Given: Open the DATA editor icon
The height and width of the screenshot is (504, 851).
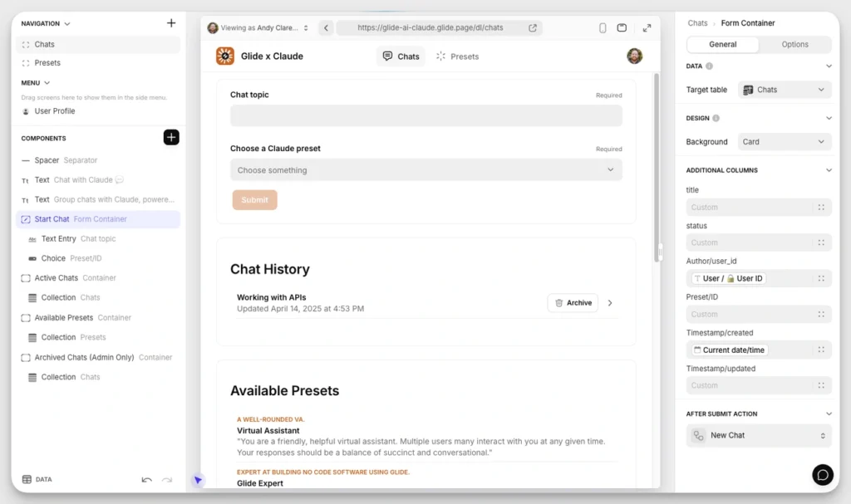Looking at the screenshot, I should [x=27, y=479].
